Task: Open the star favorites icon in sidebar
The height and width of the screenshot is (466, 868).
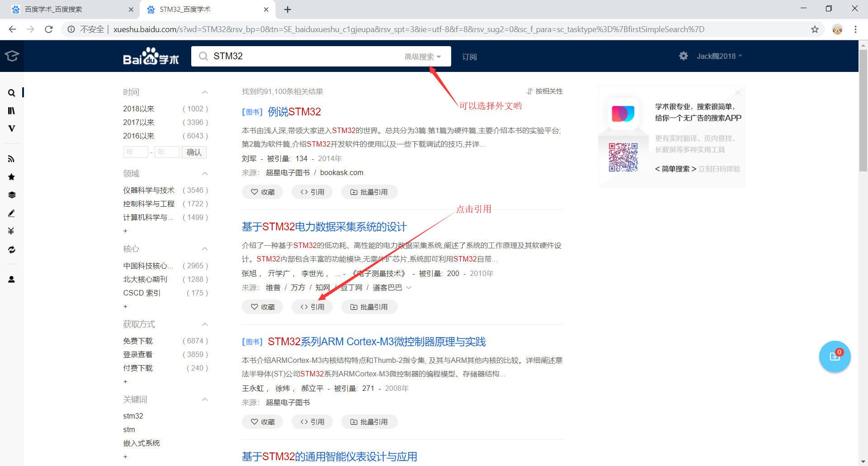Action: point(12,177)
